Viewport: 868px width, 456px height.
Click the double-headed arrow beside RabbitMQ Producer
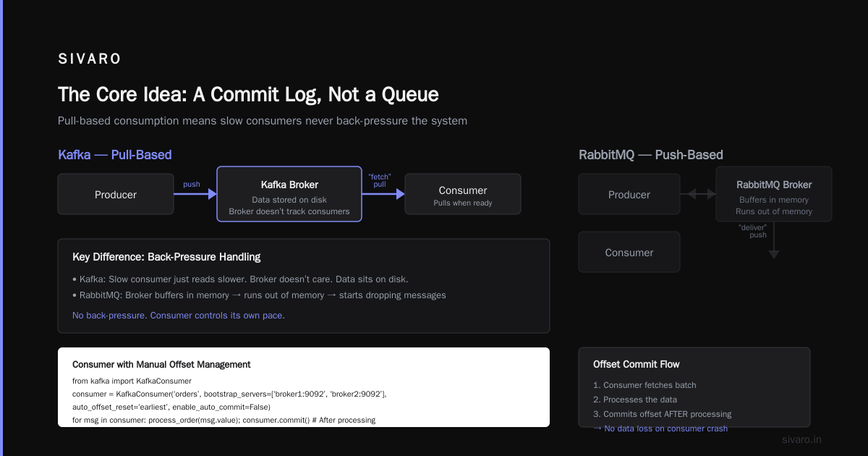click(698, 194)
